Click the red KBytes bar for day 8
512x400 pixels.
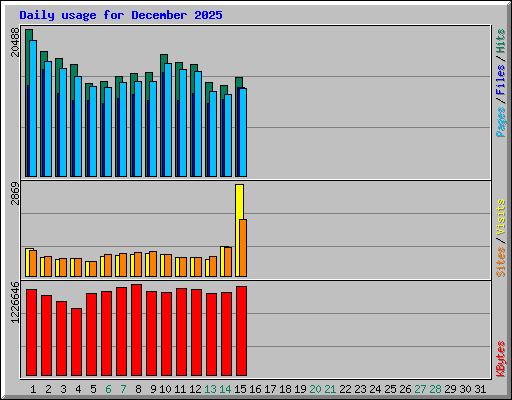pyautogui.click(x=136, y=330)
